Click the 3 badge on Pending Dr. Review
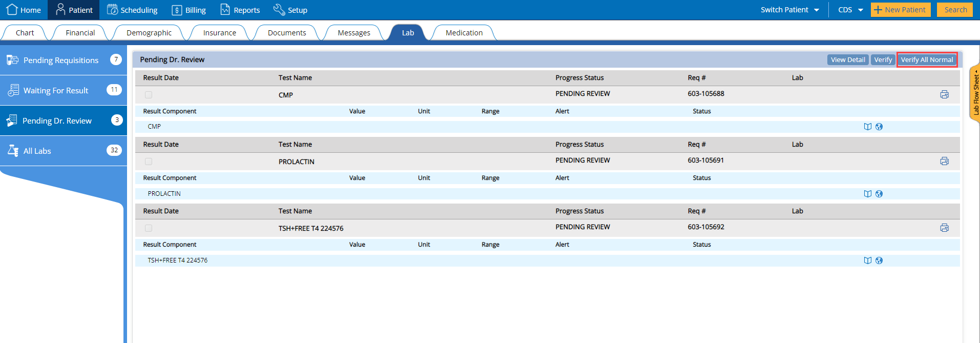The width and height of the screenshot is (980, 343). click(117, 120)
